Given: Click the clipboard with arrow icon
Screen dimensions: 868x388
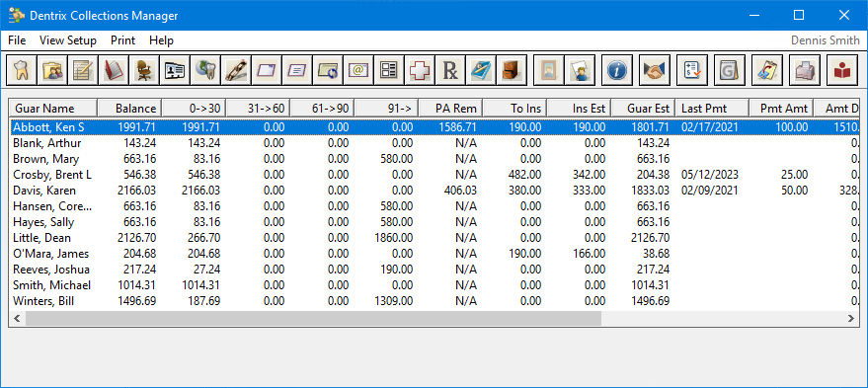Looking at the screenshot, I should [x=766, y=70].
